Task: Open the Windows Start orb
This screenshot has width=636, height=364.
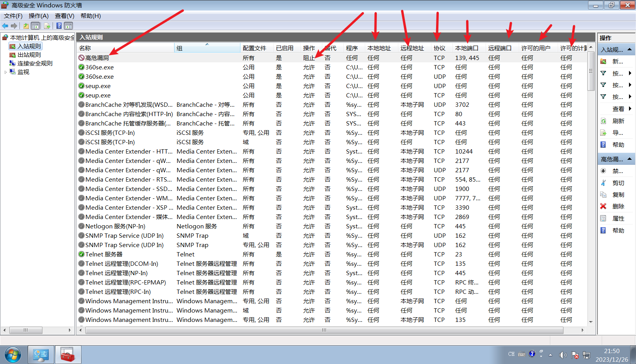Action: click(x=13, y=355)
